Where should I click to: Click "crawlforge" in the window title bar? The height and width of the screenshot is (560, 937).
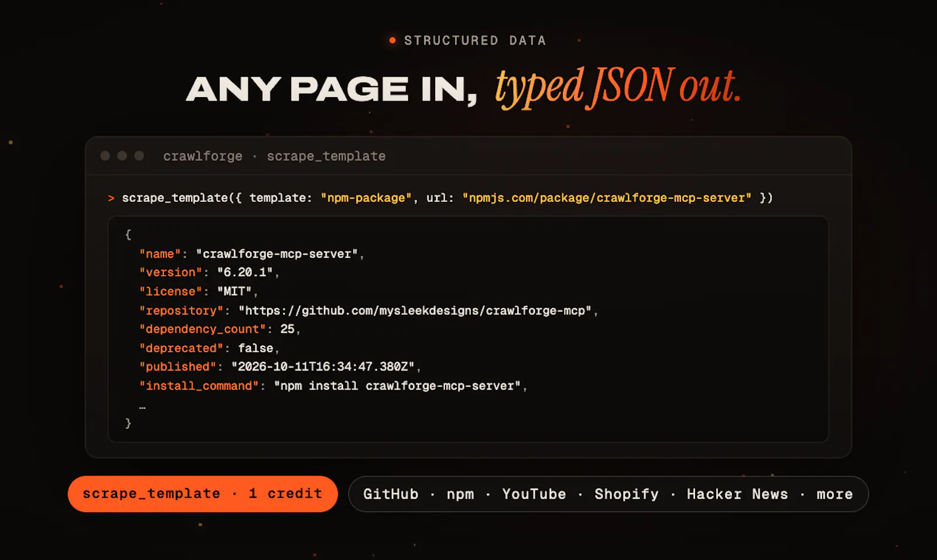pyautogui.click(x=203, y=157)
